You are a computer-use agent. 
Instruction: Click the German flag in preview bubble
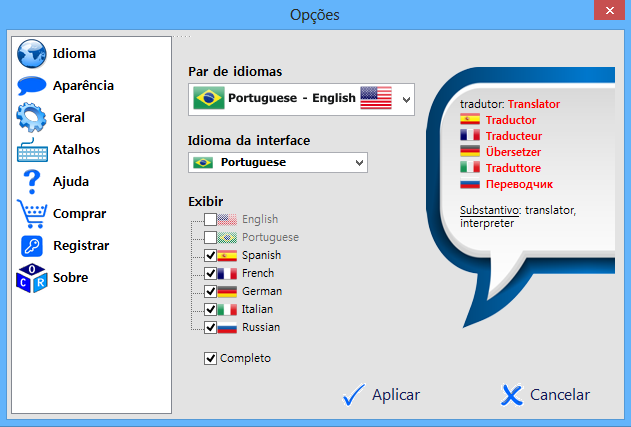click(x=470, y=151)
